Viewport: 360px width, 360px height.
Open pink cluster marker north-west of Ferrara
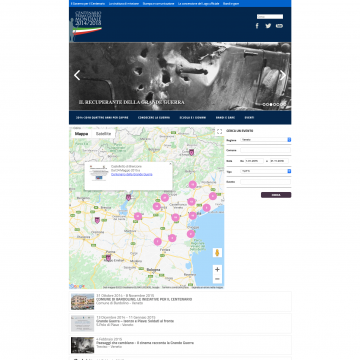pyautogui.click(x=158, y=242)
